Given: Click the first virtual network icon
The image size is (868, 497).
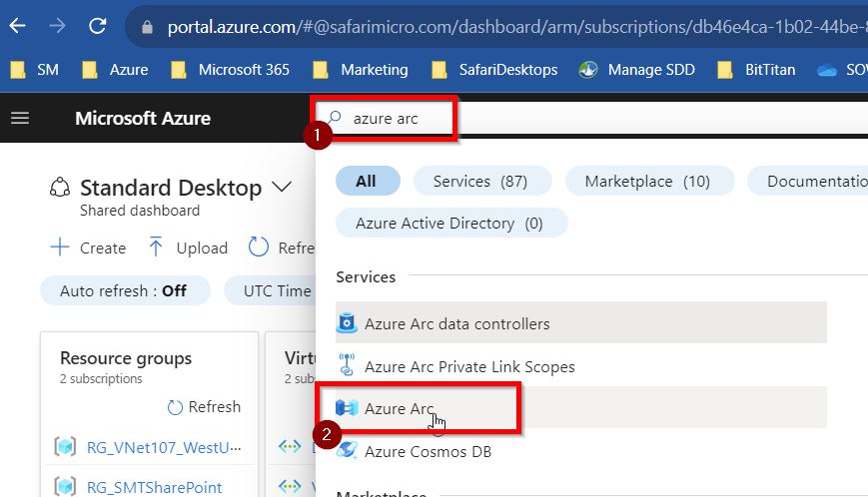Looking at the screenshot, I should pyautogui.click(x=290, y=445).
